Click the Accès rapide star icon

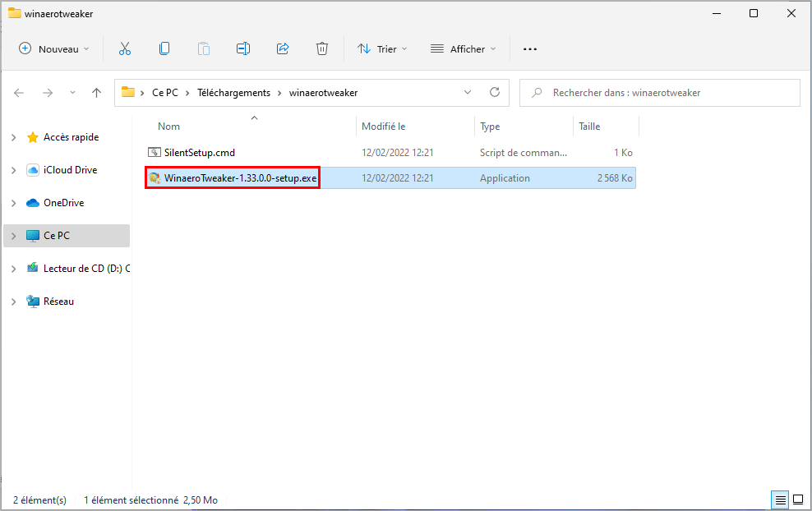(x=33, y=137)
